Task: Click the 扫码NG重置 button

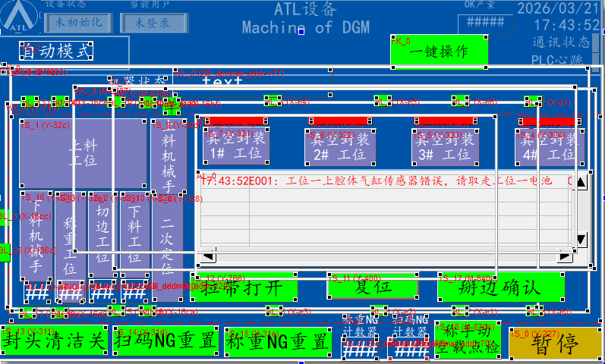Action: 166,341
